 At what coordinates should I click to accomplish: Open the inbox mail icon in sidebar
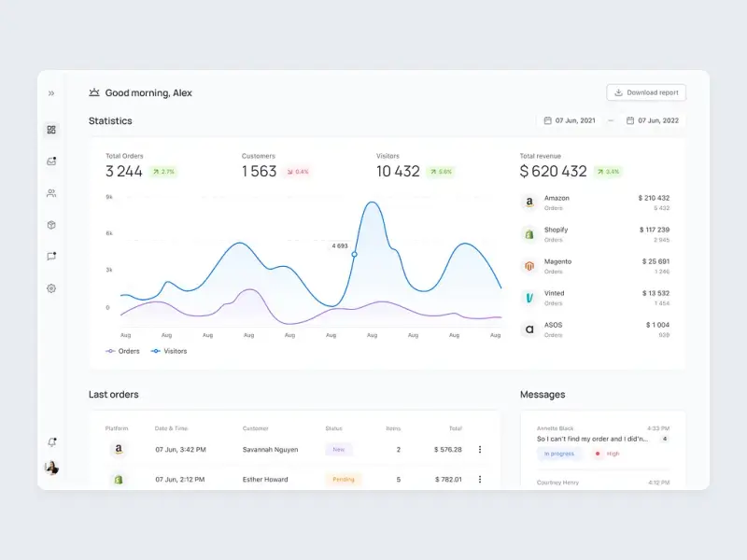[51, 161]
